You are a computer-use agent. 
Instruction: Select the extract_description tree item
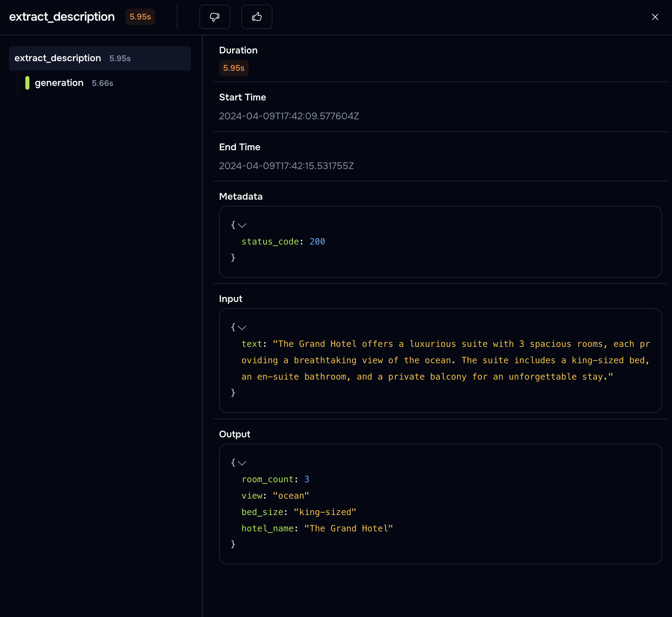(100, 58)
